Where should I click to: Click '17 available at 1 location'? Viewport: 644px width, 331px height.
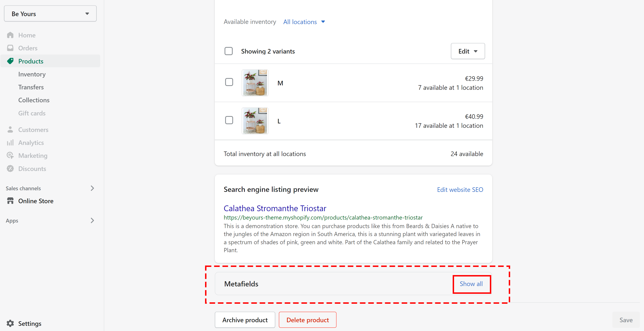449,126
